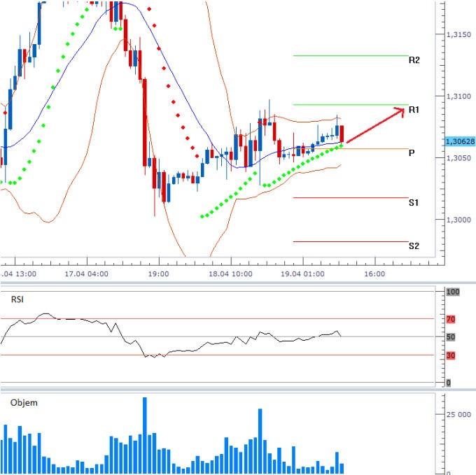Click the RSI 30 oversold level label

coord(451,355)
